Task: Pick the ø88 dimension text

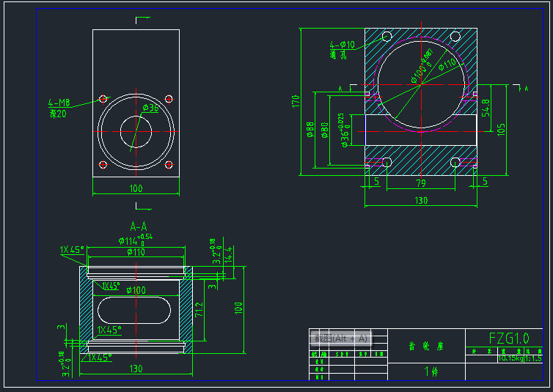Action: [310, 129]
